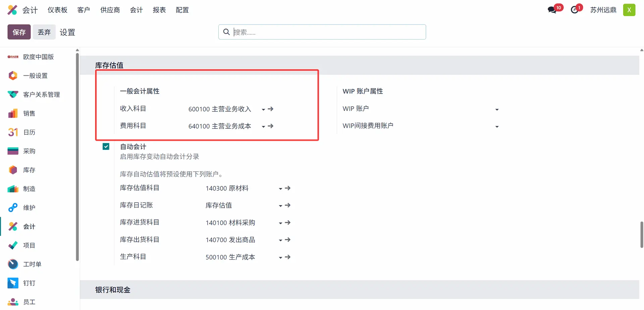Click the 丢弃 button
This screenshot has height=310, width=644.
(44, 32)
